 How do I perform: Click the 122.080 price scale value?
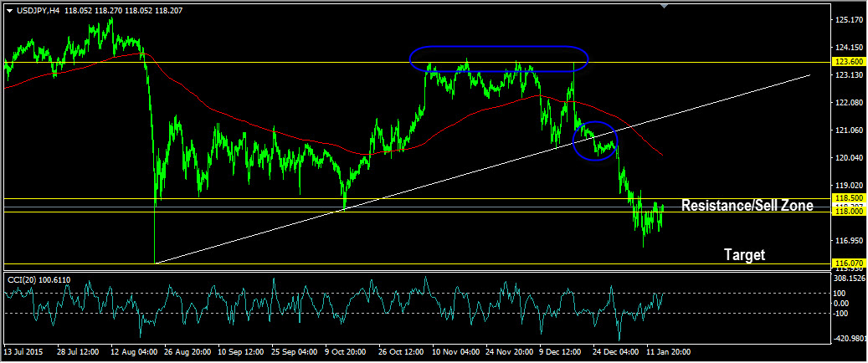(x=850, y=103)
